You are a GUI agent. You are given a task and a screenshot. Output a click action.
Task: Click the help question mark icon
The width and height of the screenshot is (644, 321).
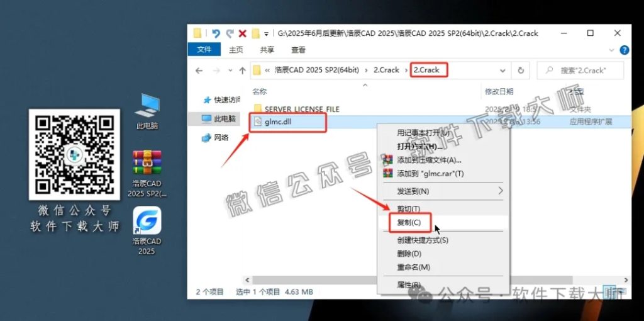(x=625, y=50)
